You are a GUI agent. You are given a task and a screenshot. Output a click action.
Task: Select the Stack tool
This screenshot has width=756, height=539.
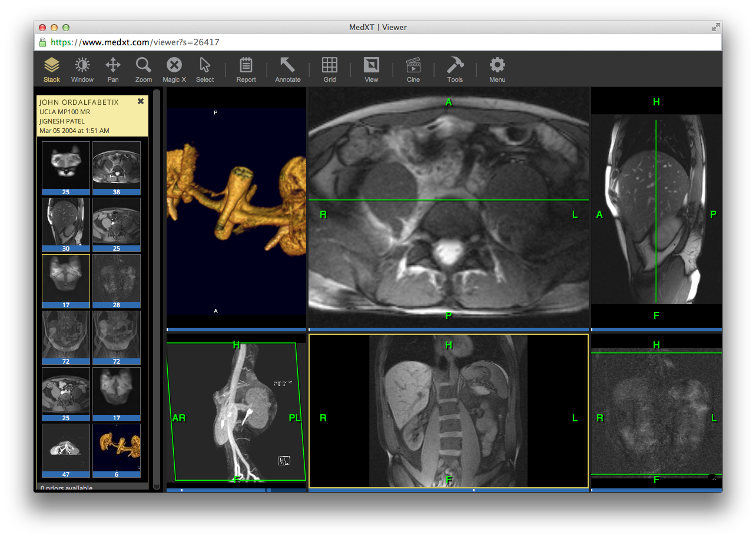click(x=52, y=69)
